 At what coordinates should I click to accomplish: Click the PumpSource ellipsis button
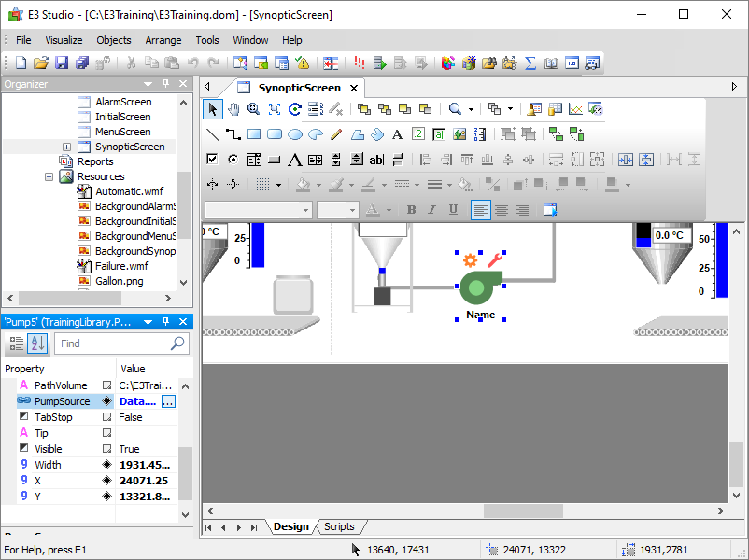point(168,401)
